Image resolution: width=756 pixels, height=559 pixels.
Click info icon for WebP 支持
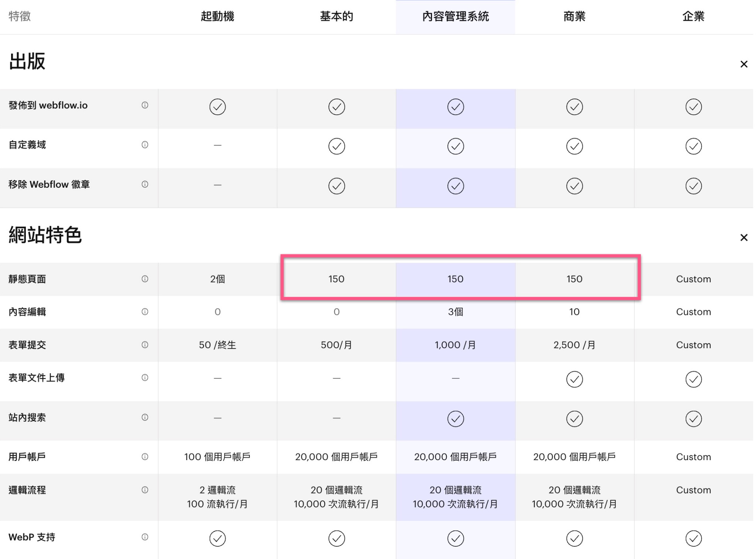pyautogui.click(x=145, y=537)
